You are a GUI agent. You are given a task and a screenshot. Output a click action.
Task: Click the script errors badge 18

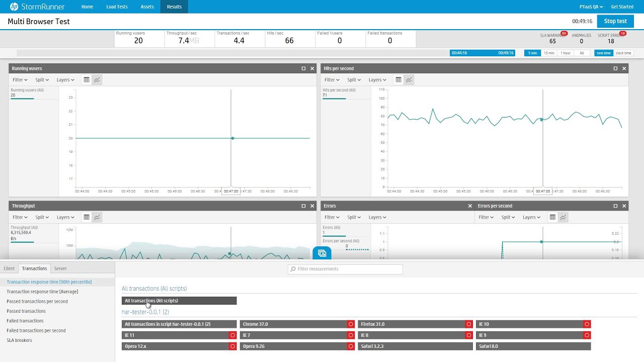pyautogui.click(x=623, y=34)
